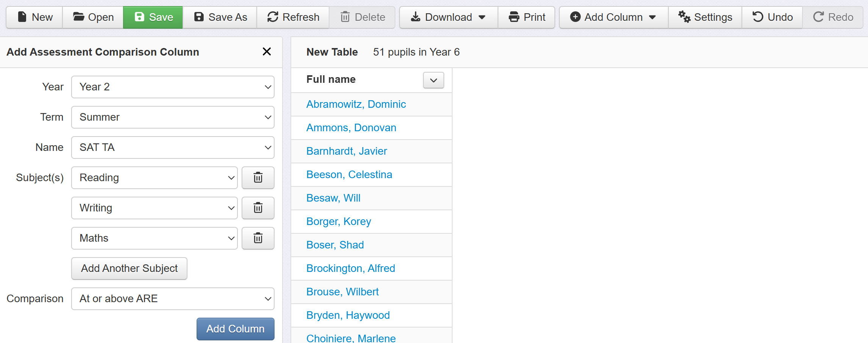Open the Year dropdown showing Year 2
868x343 pixels.
(x=173, y=87)
